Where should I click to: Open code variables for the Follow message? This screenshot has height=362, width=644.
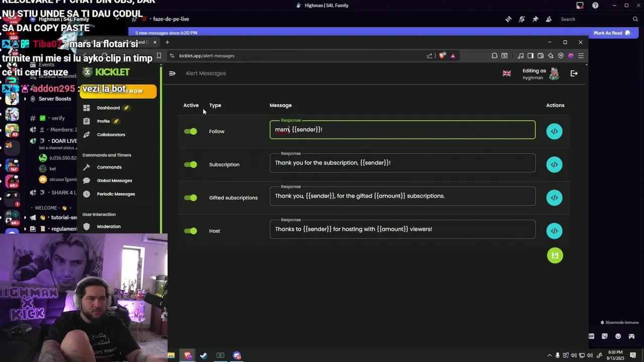click(x=554, y=131)
